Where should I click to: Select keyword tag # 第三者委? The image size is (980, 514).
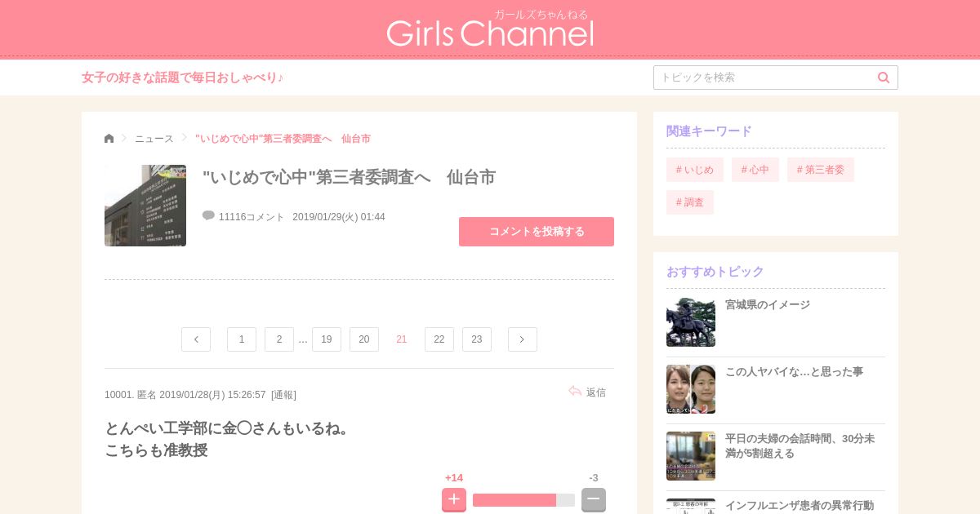point(821,170)
